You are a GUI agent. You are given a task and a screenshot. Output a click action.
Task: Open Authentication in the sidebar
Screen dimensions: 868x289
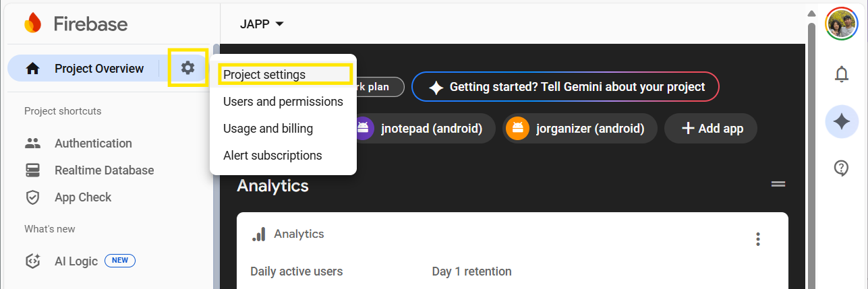click(x=93, y=143)
